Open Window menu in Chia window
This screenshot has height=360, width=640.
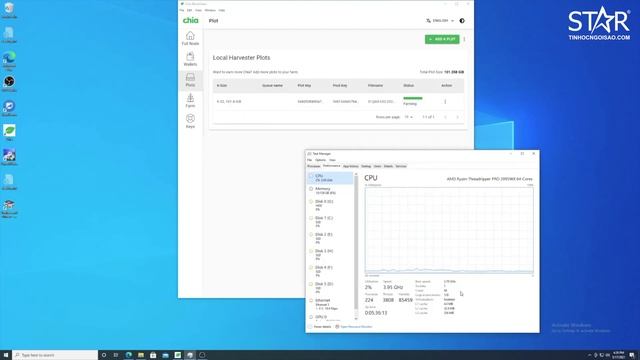pyautogui.click(x=210, y=10)
